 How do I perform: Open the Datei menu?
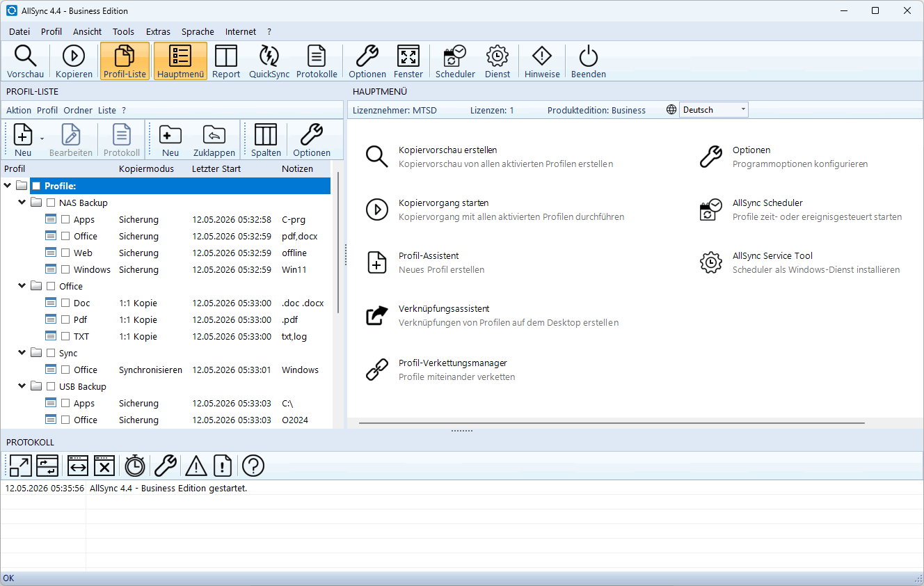tap(19, 31)
